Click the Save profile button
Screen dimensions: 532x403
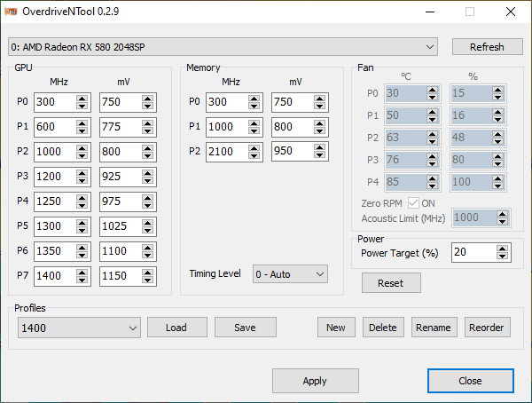point(246,328)
